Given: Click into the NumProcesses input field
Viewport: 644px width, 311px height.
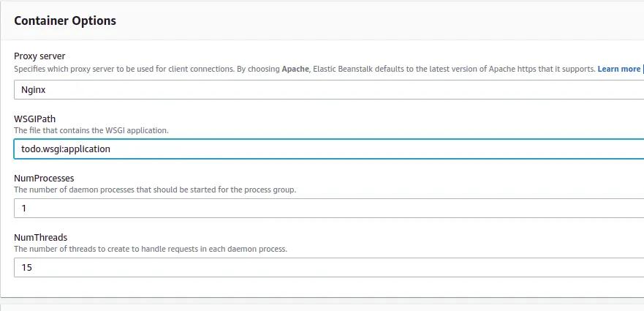Looking at the screenshot, I should (329, 208).
